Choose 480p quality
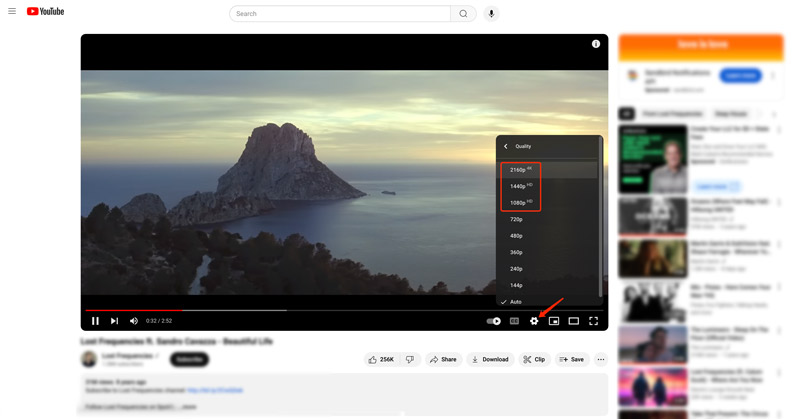800x419 pixels. [547, 236]
